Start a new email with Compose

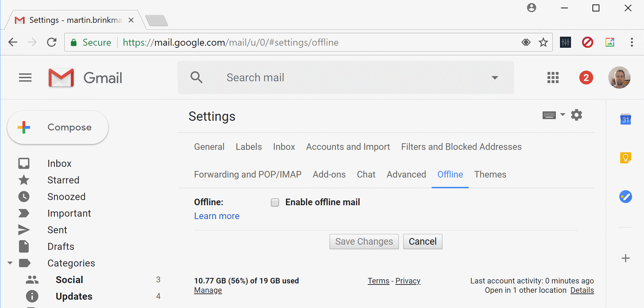click(x=58, y=127)
